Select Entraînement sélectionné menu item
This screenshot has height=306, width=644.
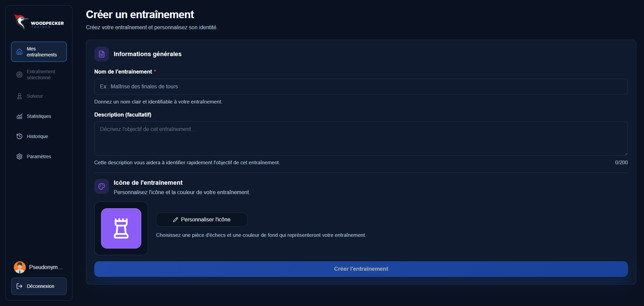click(39, 75)
